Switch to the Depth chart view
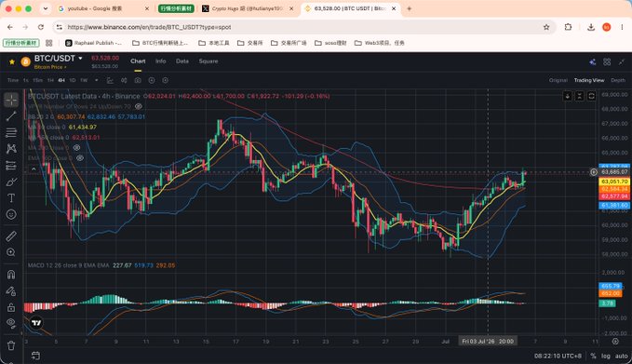 618,80
